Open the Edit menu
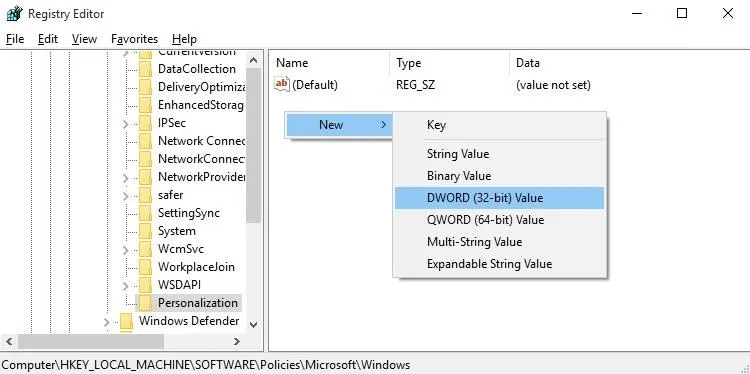The height and width of the screenshot is (374, 750). pyautogui.click(x=48, y=39)
